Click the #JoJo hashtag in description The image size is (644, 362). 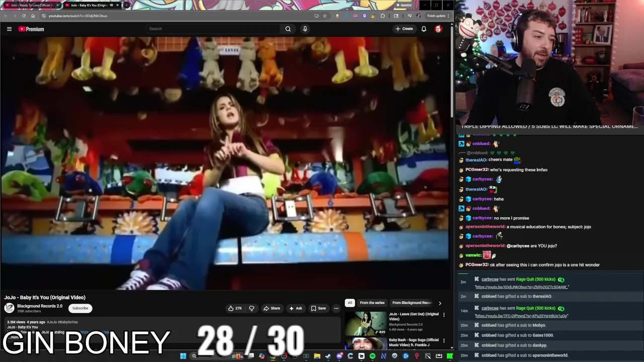pyautogui.click(x=52, y=322)
